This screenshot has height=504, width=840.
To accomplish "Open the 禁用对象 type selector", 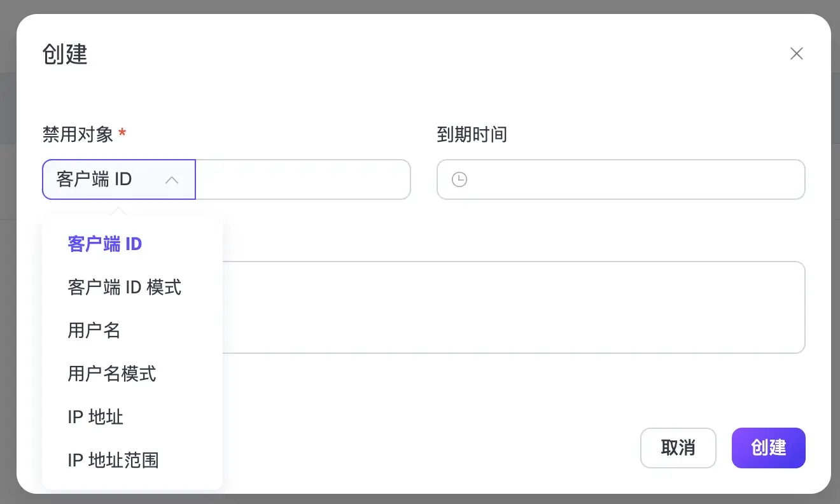I will 102,179.
